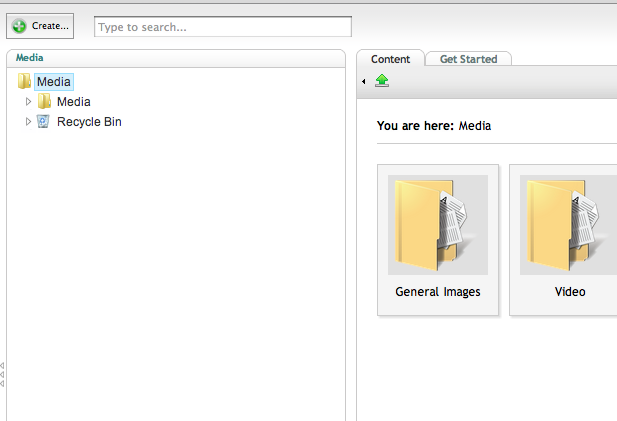Click the Media panel header title

30,58
